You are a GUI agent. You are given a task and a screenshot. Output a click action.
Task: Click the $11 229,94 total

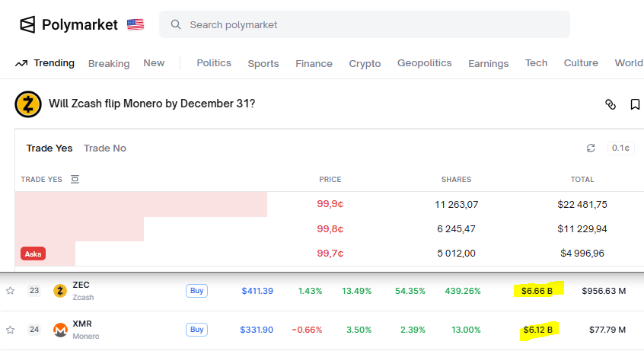coord(582,229)
